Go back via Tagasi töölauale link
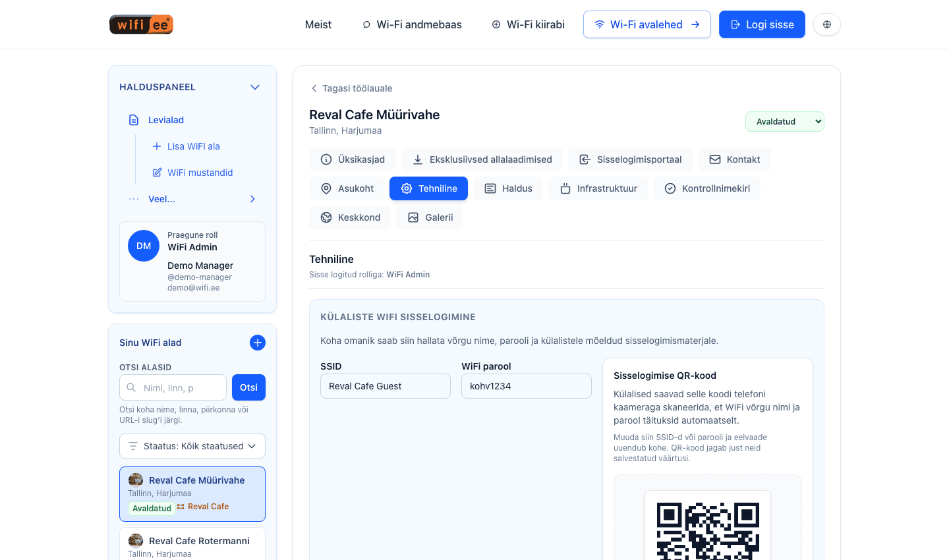This screenshot has height=560, width=949. [351, 88]
